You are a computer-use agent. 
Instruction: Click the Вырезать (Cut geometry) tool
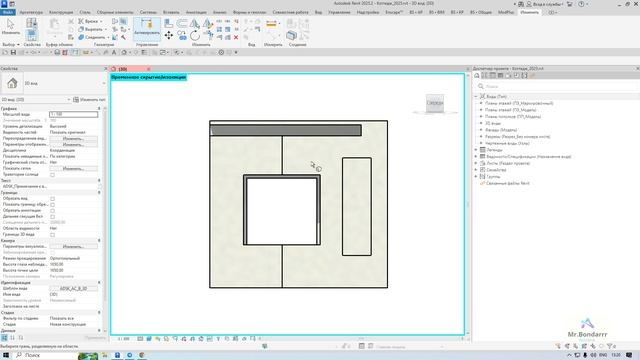pyautogui.click(x=92, y=29)
